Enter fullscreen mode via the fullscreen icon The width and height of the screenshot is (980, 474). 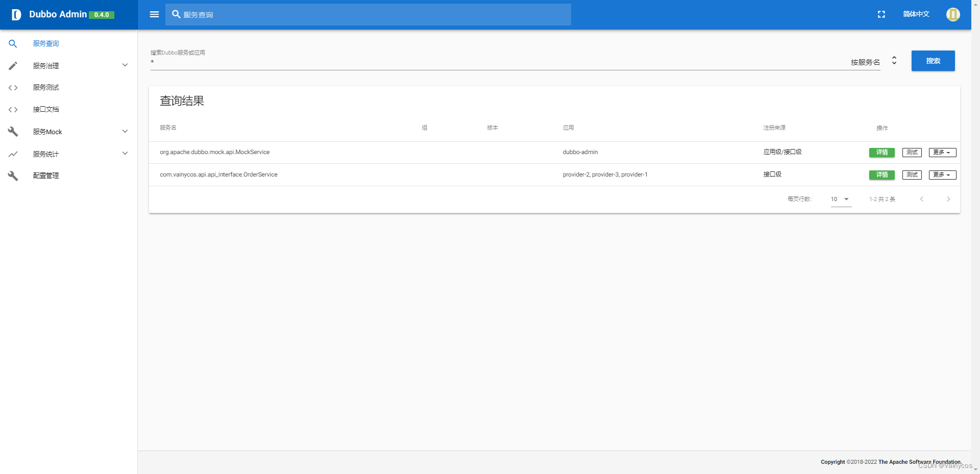click(881, 14)
